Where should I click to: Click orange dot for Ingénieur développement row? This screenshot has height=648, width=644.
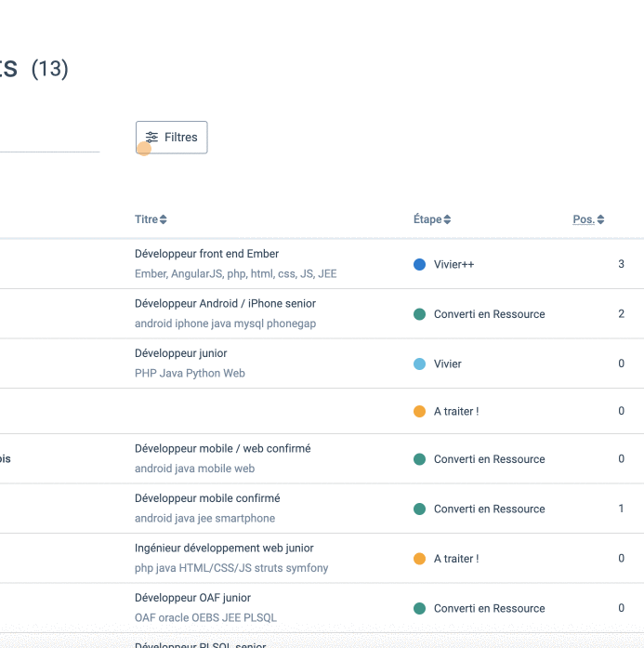click(x=419, y=559)
